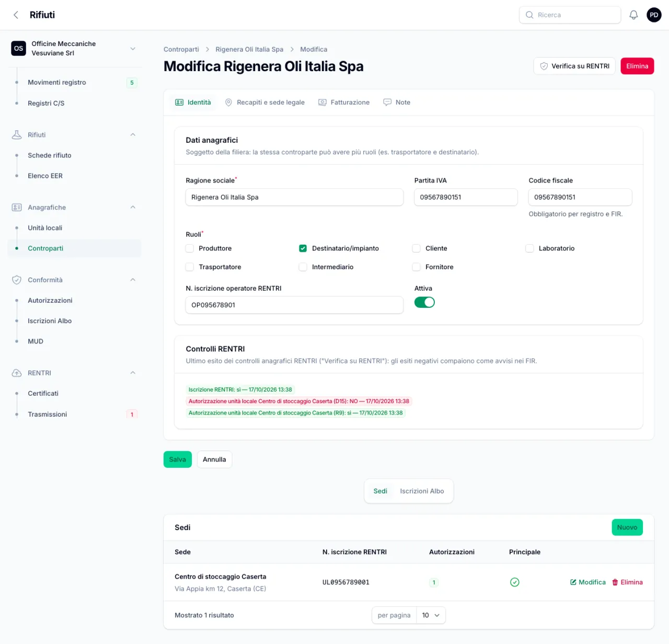Click the OS company logo badge

[19, 48]
